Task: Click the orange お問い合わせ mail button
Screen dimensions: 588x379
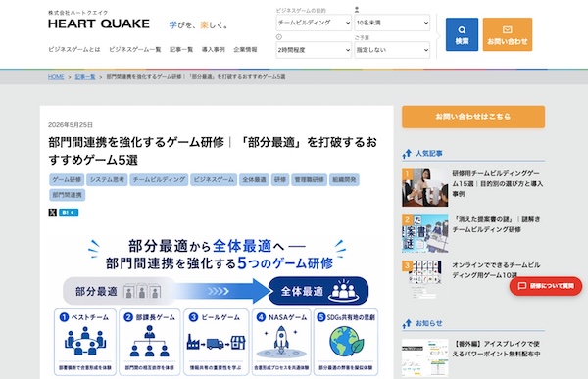Action: tap(507, 34)
